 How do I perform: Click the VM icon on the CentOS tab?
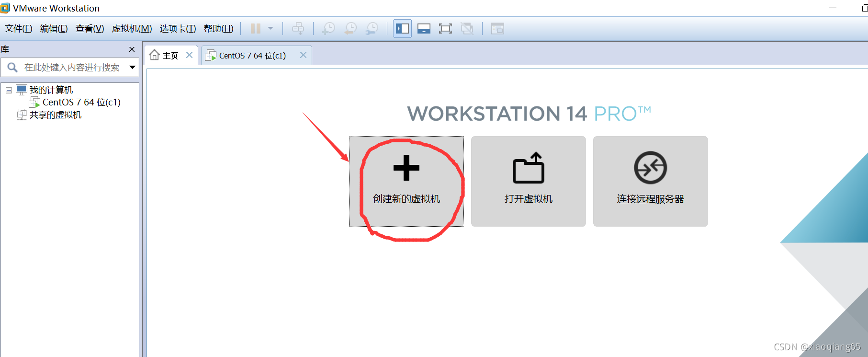pos(211,56)
